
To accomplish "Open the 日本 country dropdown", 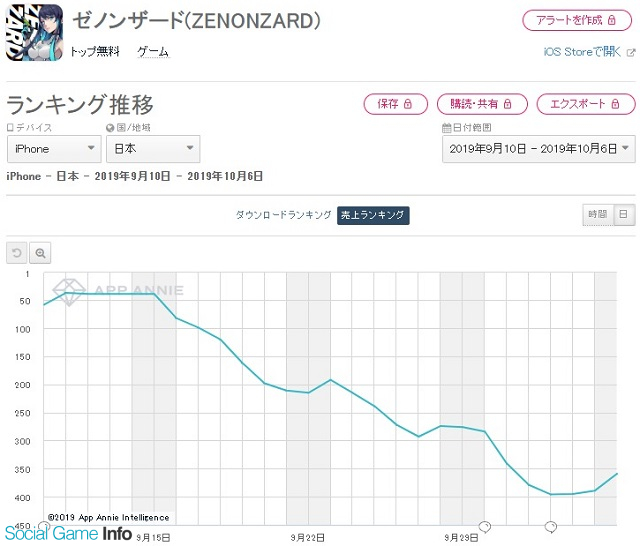I will [153, 149].
